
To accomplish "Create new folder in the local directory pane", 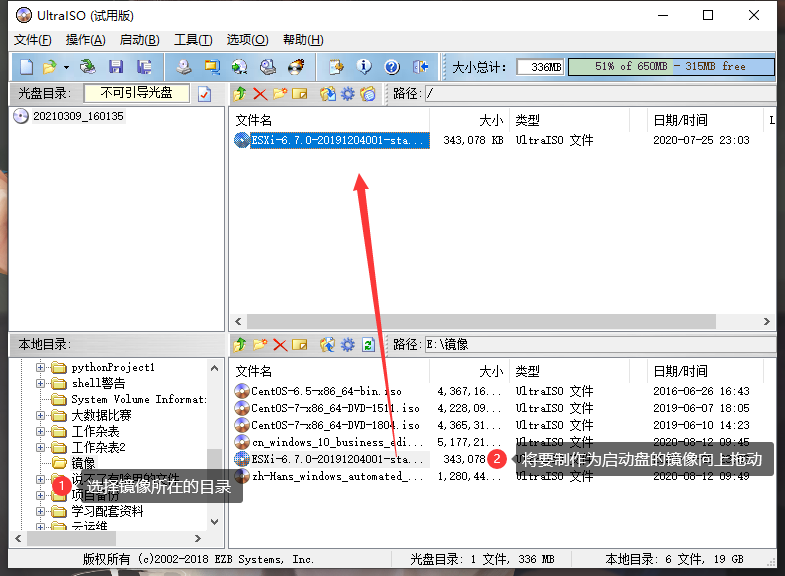I will click(260, 345).
